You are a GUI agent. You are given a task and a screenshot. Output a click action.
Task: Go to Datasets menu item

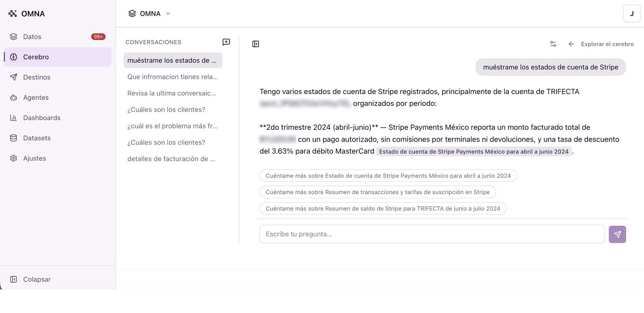pyautogui.click(x=58, y=138)
